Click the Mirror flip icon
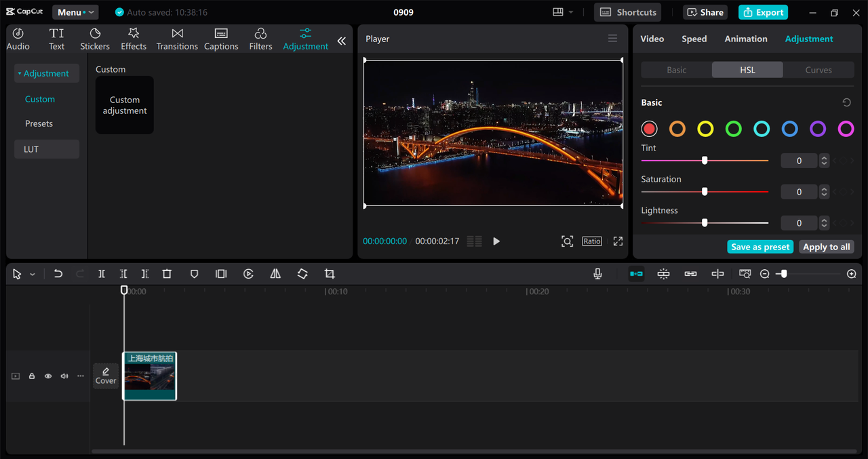868x459 pixels. (x=275, y=274)
